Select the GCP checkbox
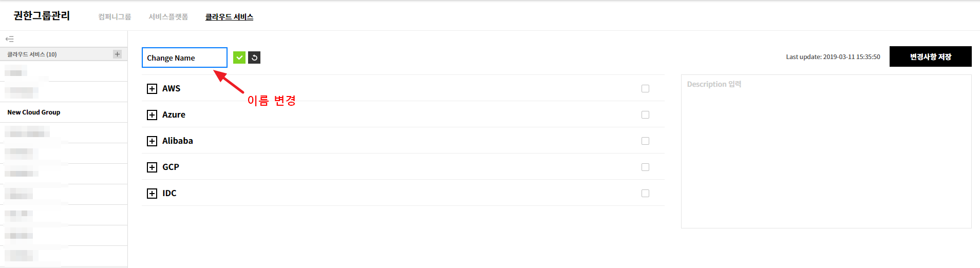 [x=645, y=167]
